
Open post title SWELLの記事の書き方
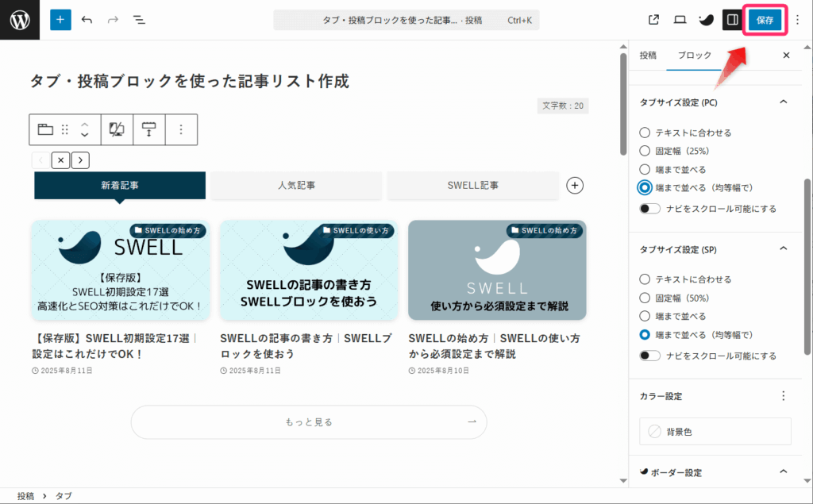306,346
